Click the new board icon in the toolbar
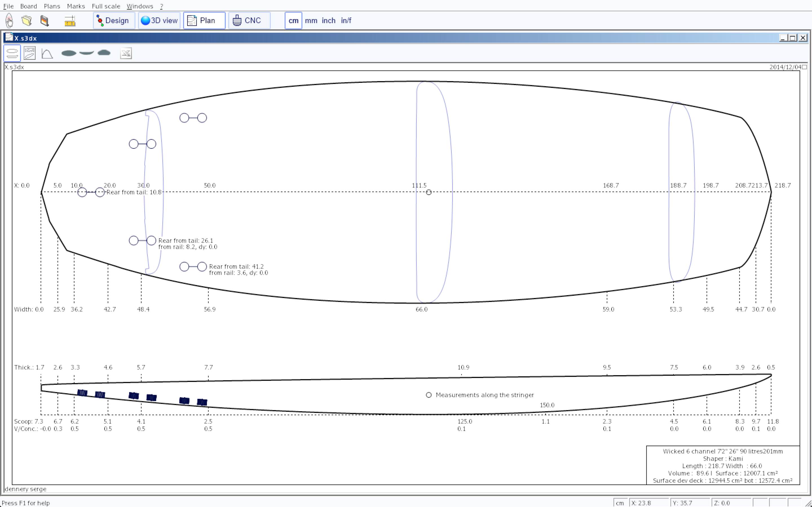The width and height of the screenshot is (812, 507). click(9, 21)
